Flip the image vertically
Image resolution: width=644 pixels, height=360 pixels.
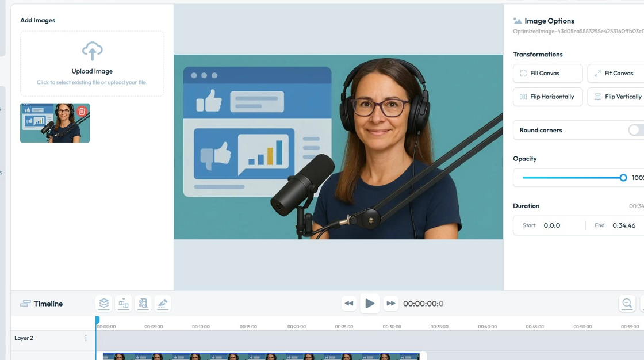(616, 97)
